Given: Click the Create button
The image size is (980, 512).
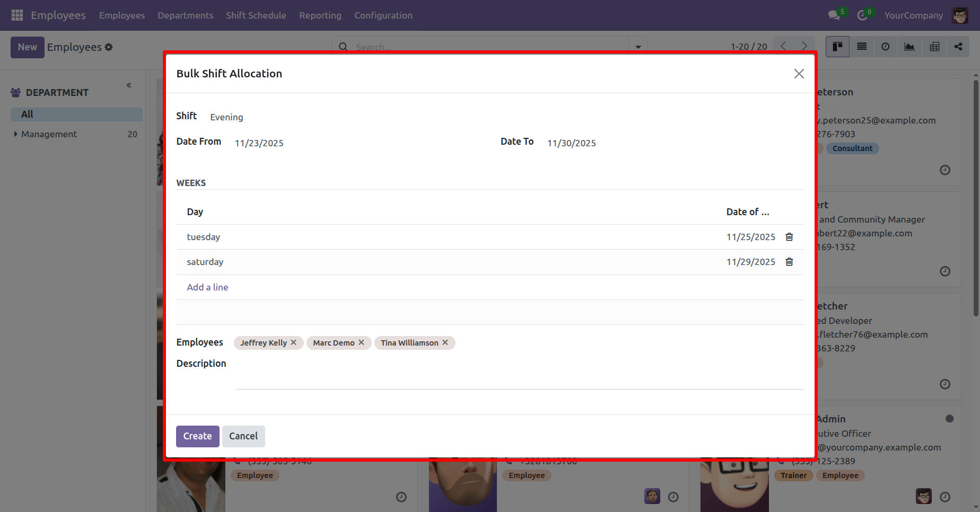Looking at the screenshot, I should coord(197,436).
